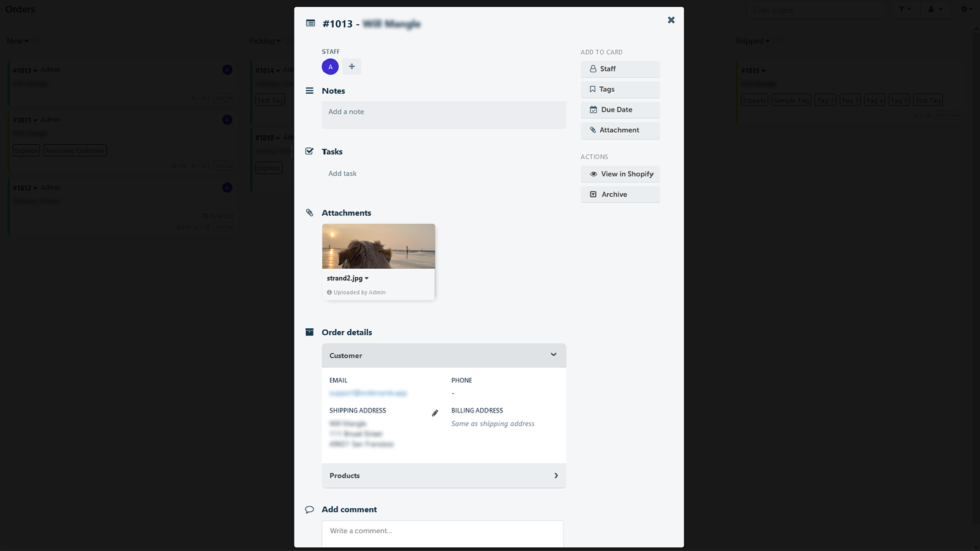
Task: Select the Attachment option under Add to Card
Action: click(x=619, y=130)
